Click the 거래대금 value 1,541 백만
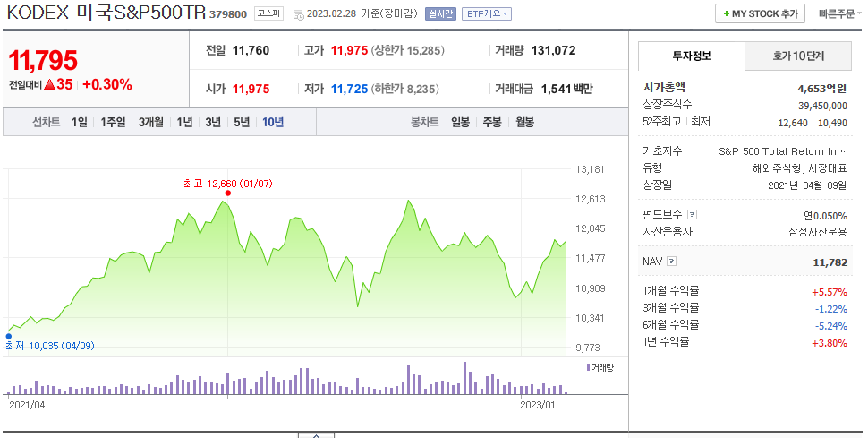Screen dimensions: 868x438 coord(566,89)
